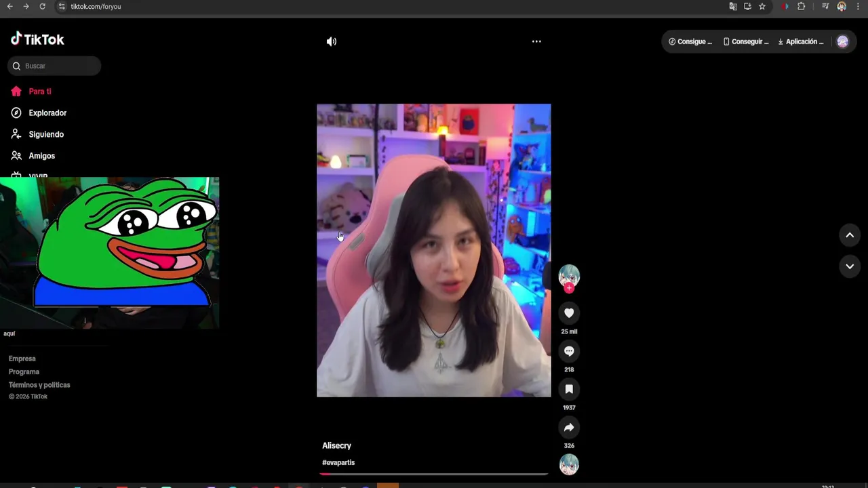This screenshot has width=868, height=488.
Task: Open the three-dots video options menu
Action: [536, 41]
